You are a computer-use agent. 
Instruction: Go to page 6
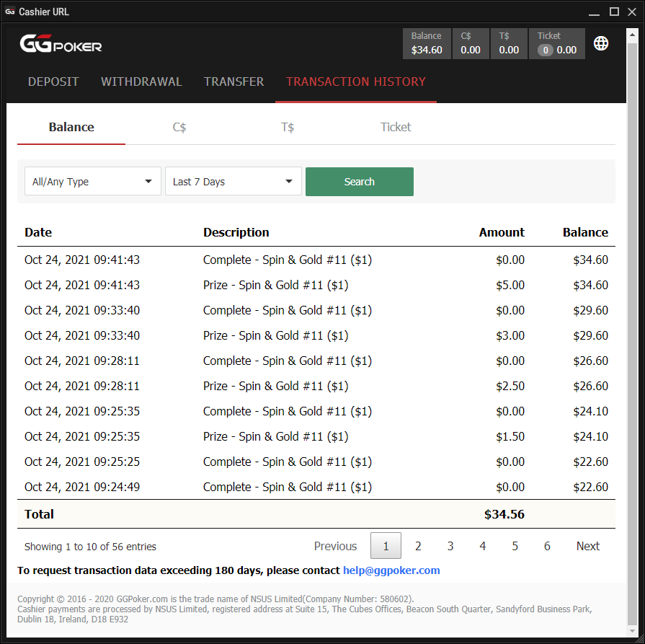coord(547,546)
